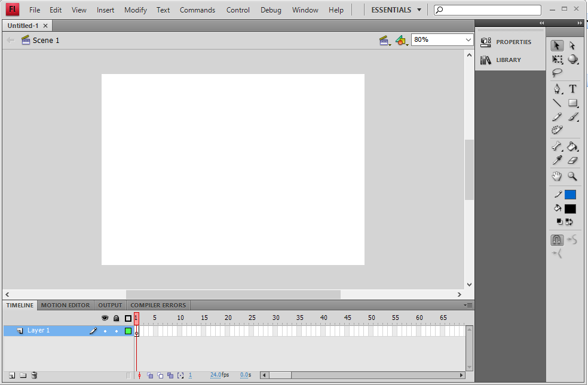This screenshot has width=588, height=385.
Task: Open the PROPERTIES panel
Action: click(506, 42)
